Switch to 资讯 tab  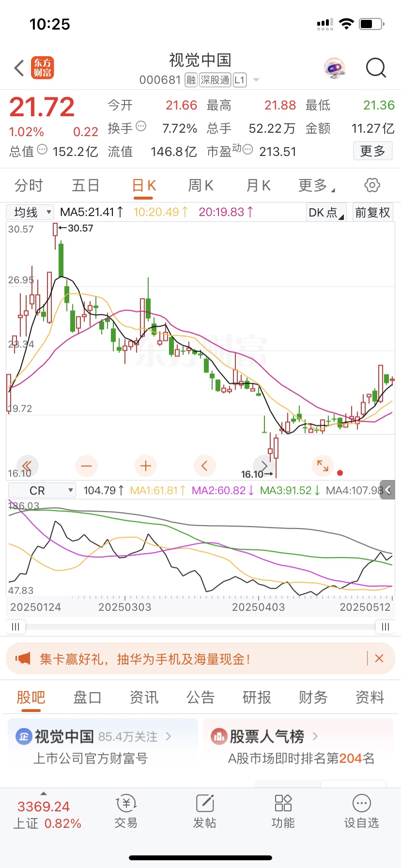tap(144, 697)
